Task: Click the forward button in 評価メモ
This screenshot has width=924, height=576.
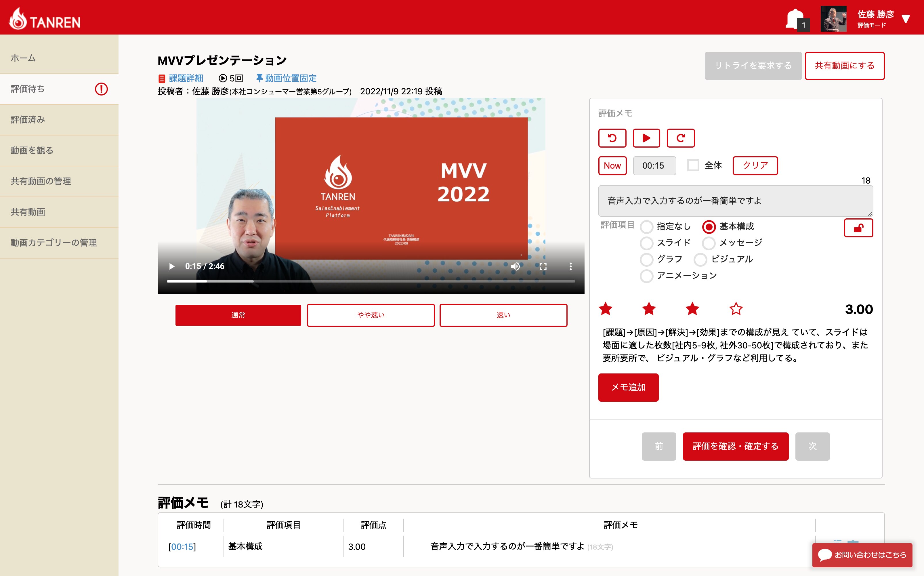Action: 681,138
